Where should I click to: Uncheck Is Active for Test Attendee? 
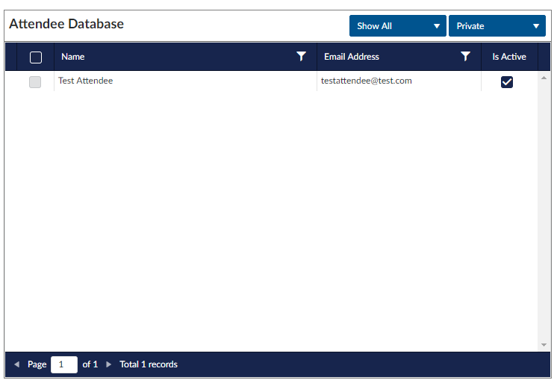507,82
